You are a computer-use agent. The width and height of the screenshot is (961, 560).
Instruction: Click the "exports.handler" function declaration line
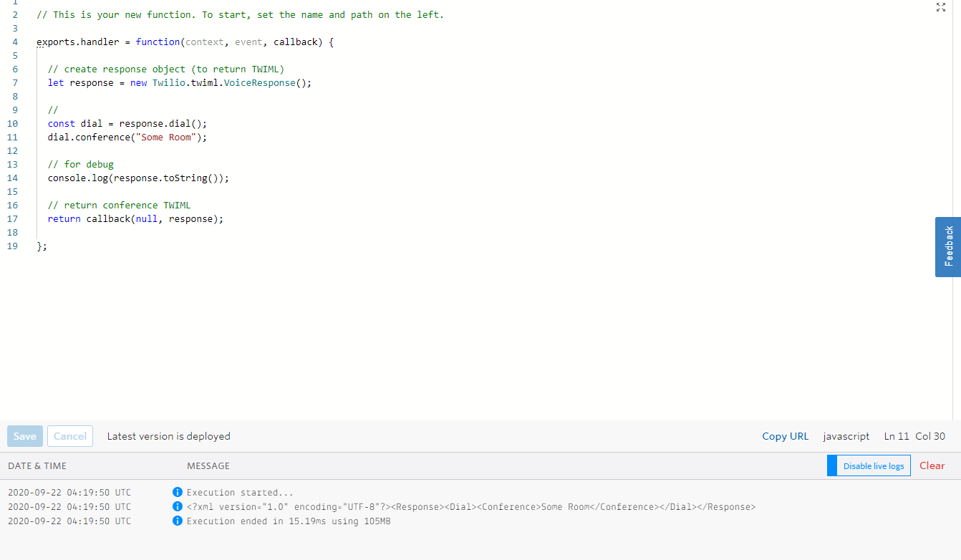point(185,42)
